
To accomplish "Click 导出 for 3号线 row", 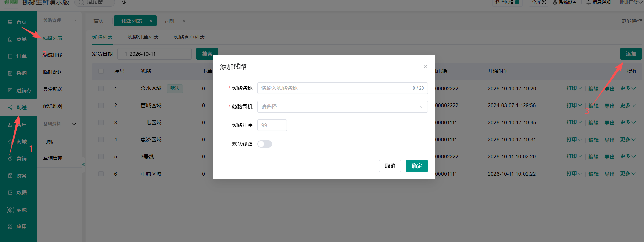I will 609,157.
